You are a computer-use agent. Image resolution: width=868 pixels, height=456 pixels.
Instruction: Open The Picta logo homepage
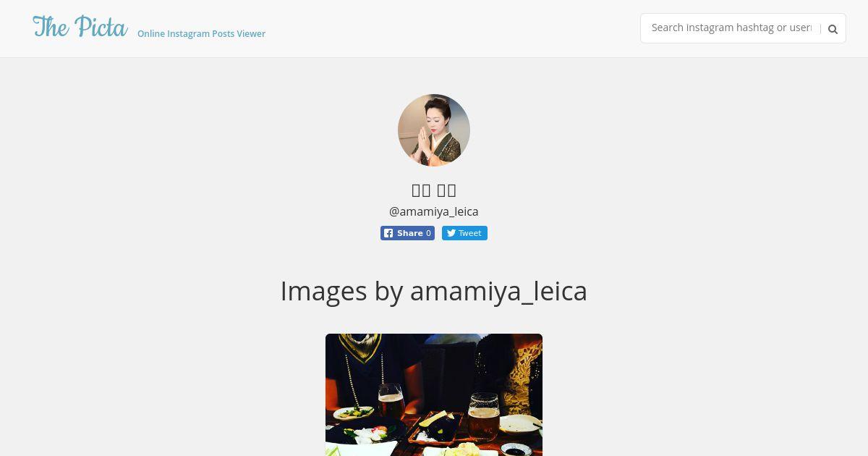80,27
